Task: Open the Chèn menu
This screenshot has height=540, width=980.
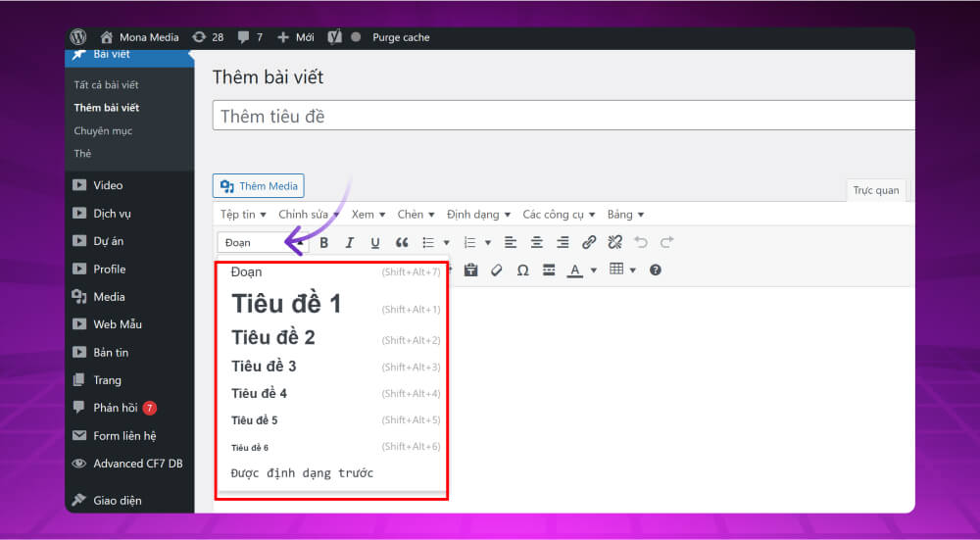Action: pyautogui.click(x=416, y=215)
